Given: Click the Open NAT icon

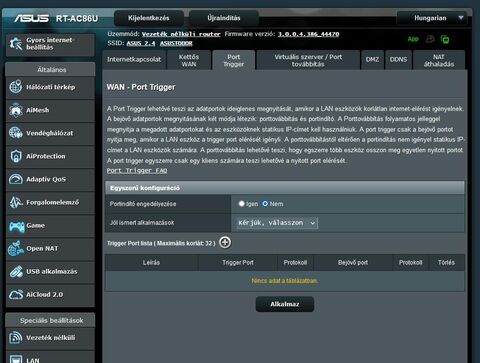Looking at the screenshot, I should tap(16, 248).
